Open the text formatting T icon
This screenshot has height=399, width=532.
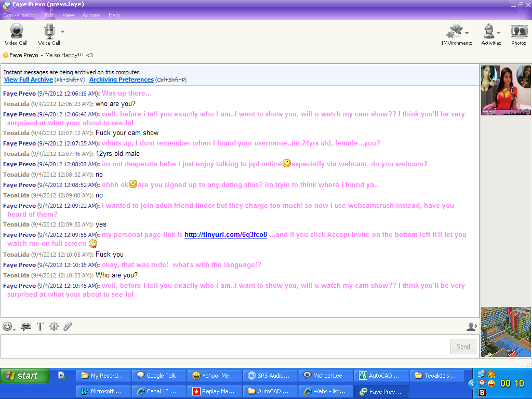pos(40,326)
